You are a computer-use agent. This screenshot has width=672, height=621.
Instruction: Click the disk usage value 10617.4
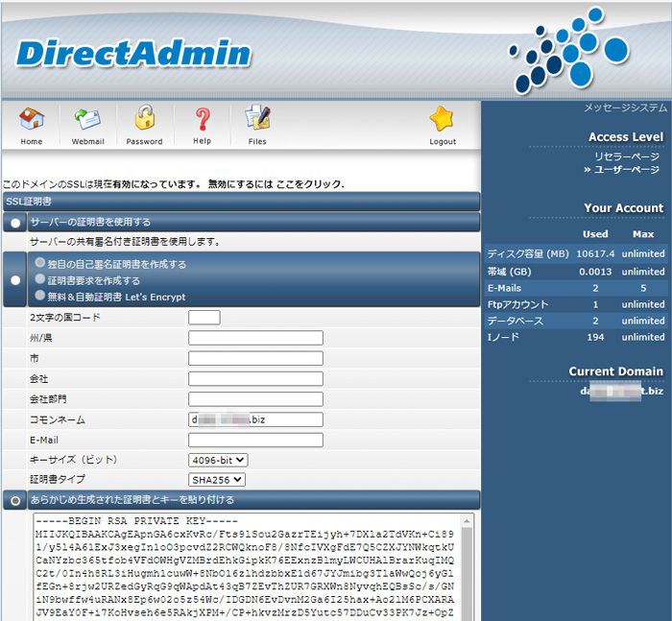[x=595, y=253]
